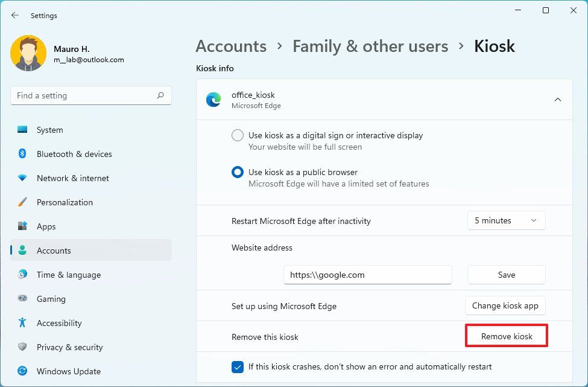Viewport: 588px width, 387px height.
Task: Open the inactivity restart time dropdown
Action: pos(506,220)
